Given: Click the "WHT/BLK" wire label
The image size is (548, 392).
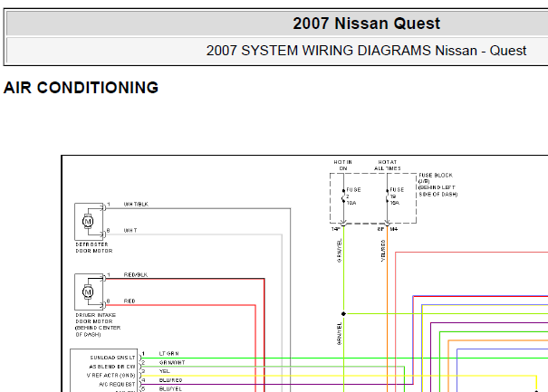Looking at the screenshot, I should [x=136, y=204].
